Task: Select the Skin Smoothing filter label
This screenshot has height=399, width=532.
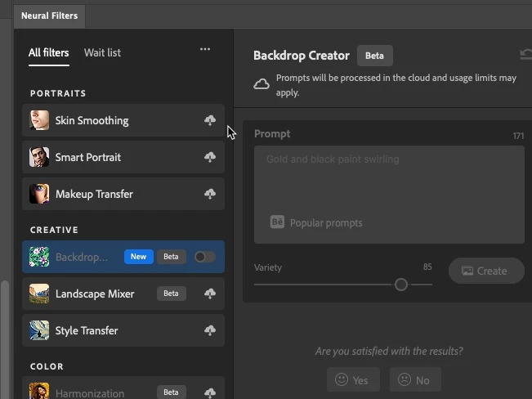Action: [92, 120]
